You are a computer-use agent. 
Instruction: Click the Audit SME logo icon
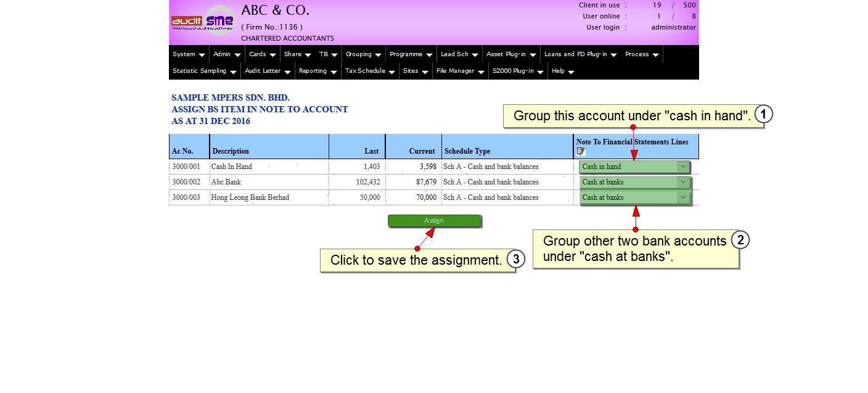pos(203,22)
